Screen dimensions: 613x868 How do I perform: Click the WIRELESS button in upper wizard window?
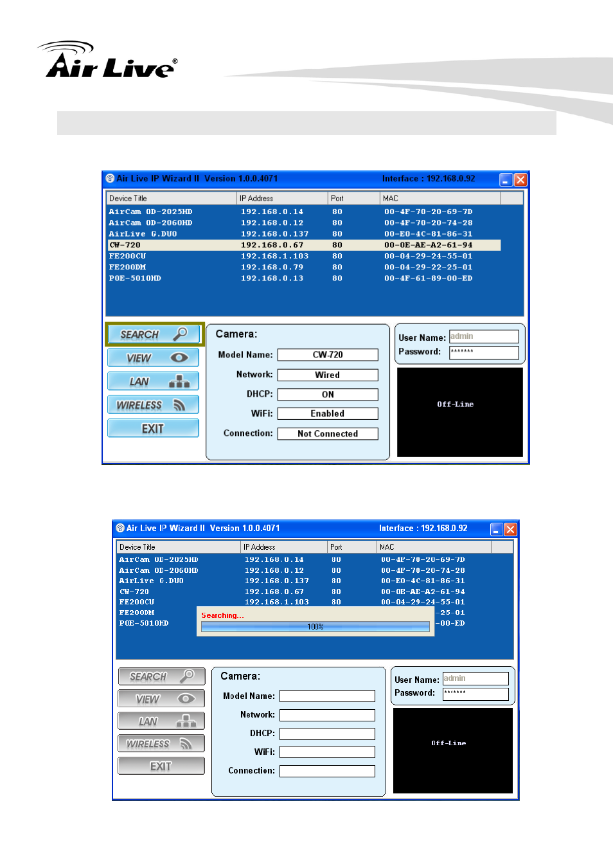click(x=153, y=405)
